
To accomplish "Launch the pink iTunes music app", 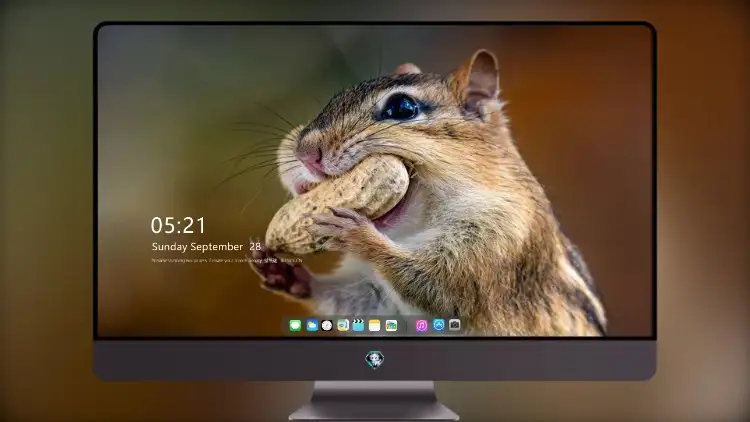I will [421, 325].
